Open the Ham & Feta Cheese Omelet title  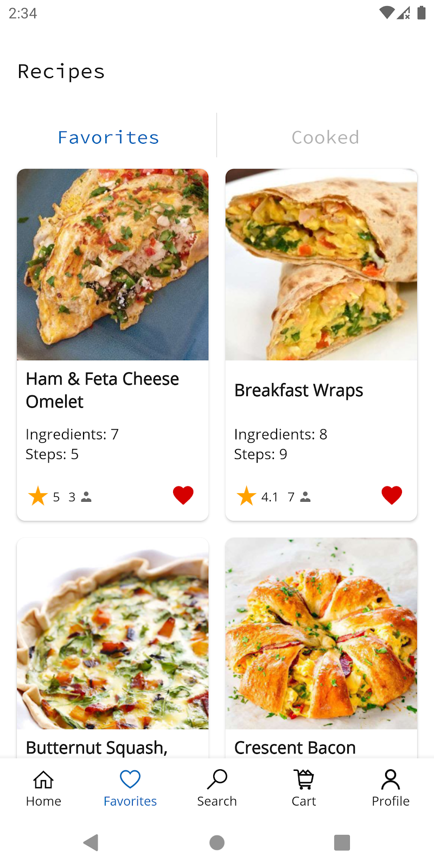(x=102, y=390)
